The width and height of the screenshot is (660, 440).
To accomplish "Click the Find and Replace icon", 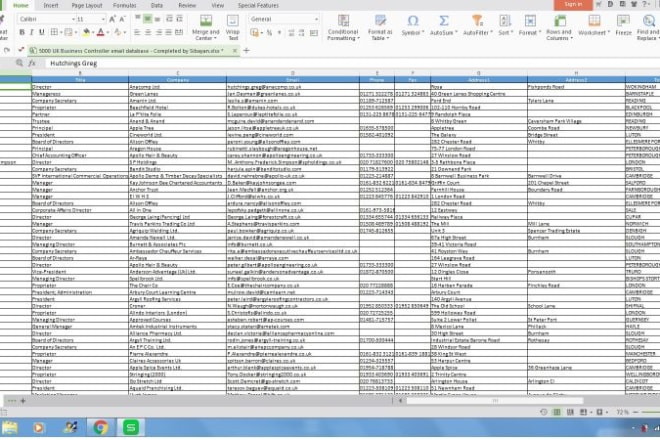I will [648, 21].
